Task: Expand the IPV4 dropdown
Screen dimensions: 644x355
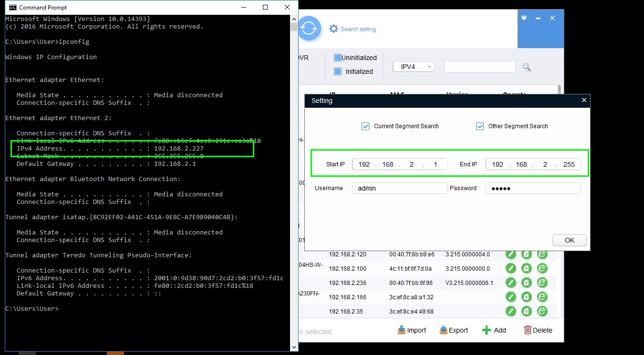Action: (413, 67)
